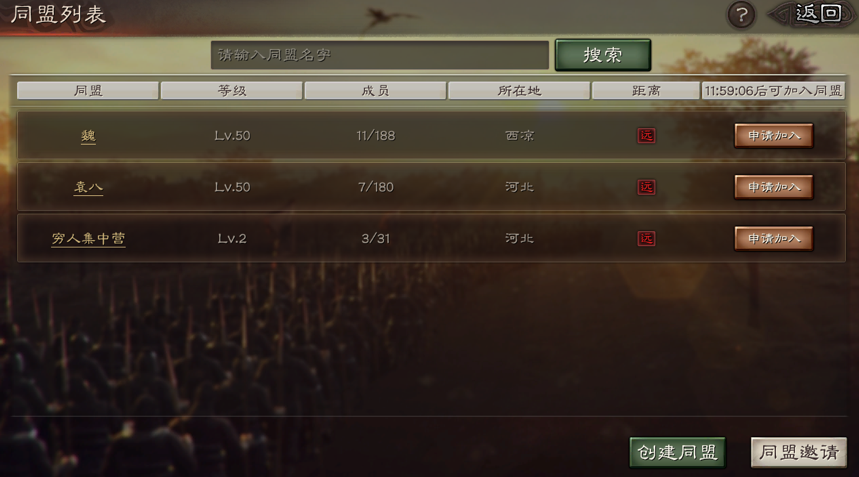
Task: Focus the alliance name search field
Action: [x=380, y=55]
